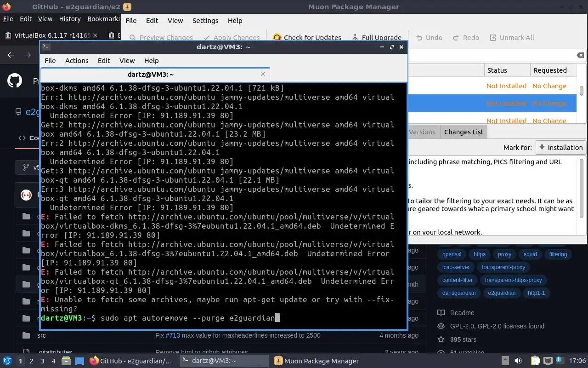
Task: Click Unmark All in Muon toolbar
Action: [x=512, y=38]
